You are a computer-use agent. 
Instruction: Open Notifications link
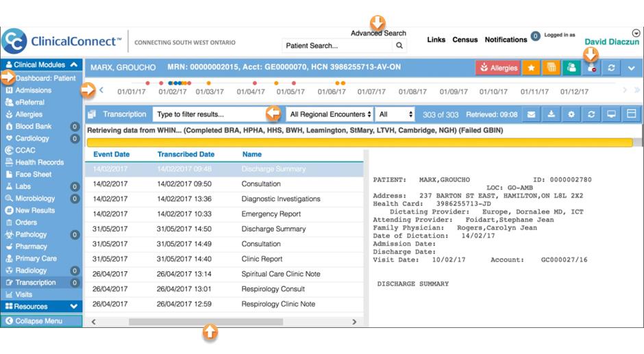[506, 40]
